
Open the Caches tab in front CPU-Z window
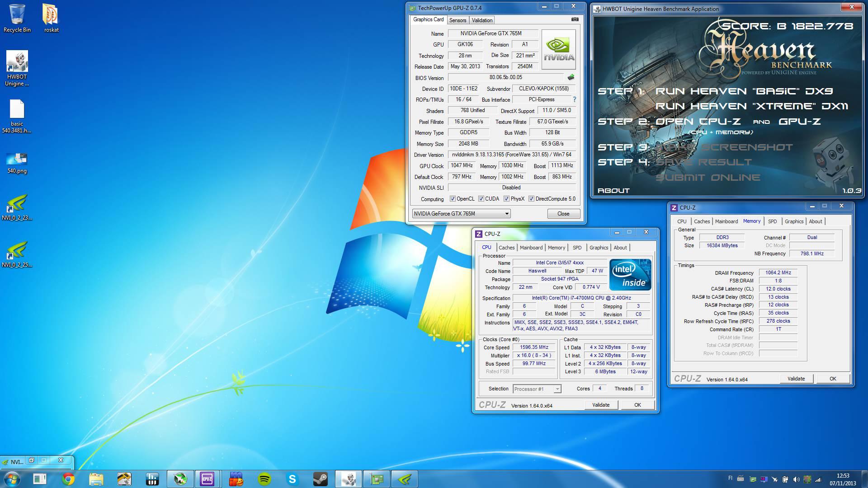pos(506,248)
